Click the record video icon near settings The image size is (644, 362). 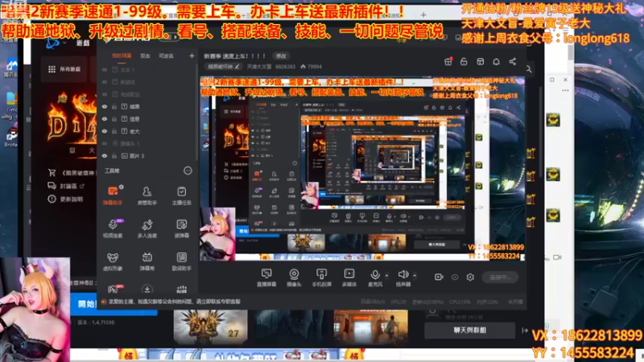(x=439, y=277)
